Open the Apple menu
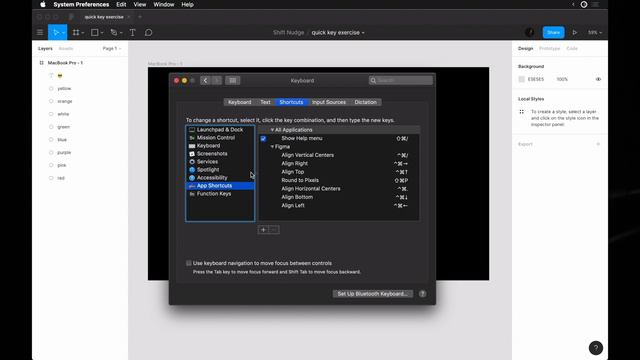 pyautogui.click(x=42, y=4)
